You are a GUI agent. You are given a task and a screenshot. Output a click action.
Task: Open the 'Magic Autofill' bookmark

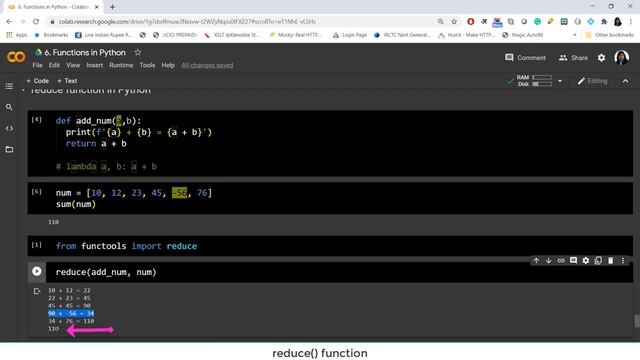click(522, 35)
